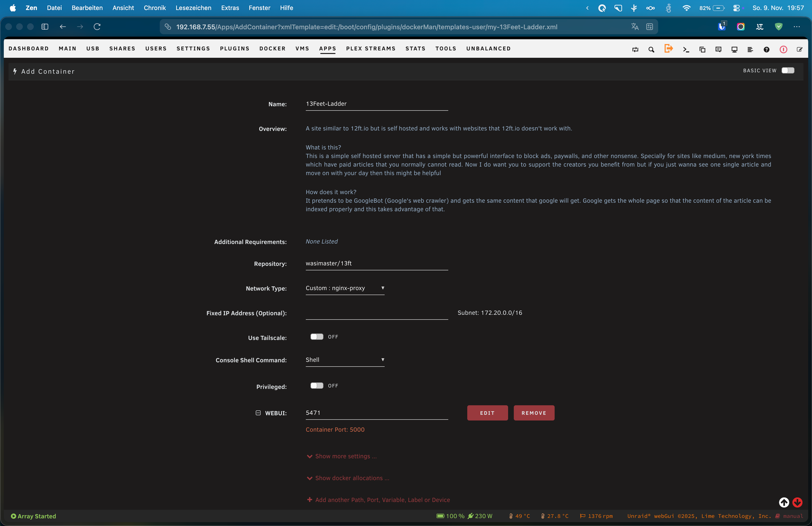812x526 pixels.
Task: Toggle the Basic View switch
Action: point(788,70)
